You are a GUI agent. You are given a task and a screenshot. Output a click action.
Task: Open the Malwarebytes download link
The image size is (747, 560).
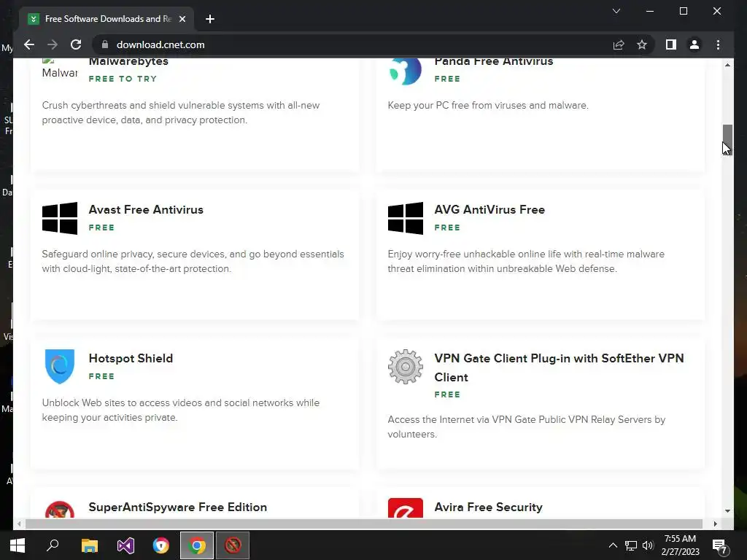[x=128, y=61]
